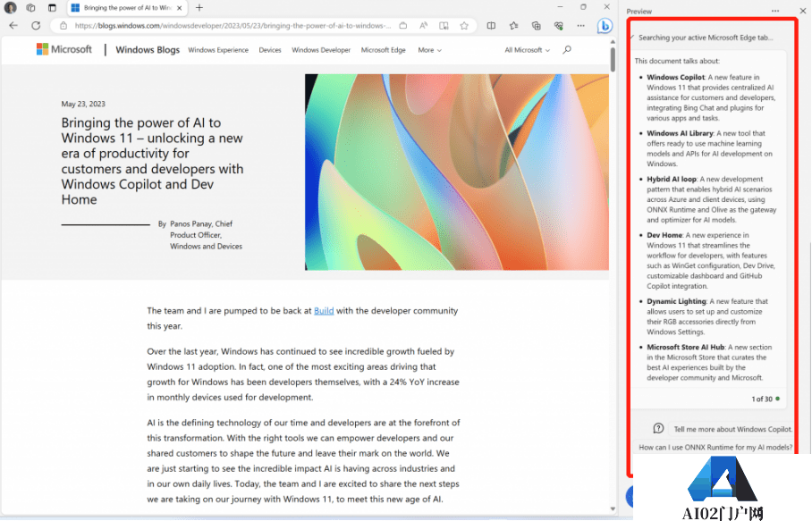The image size is (812, 521).
Task: Add this page to favorites star
Action: [x=464, y=25]
